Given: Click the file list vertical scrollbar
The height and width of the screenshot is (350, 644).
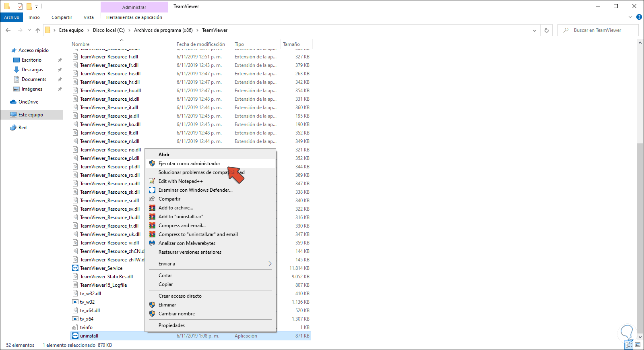Looking at the screenshot, I should (640, 238).
